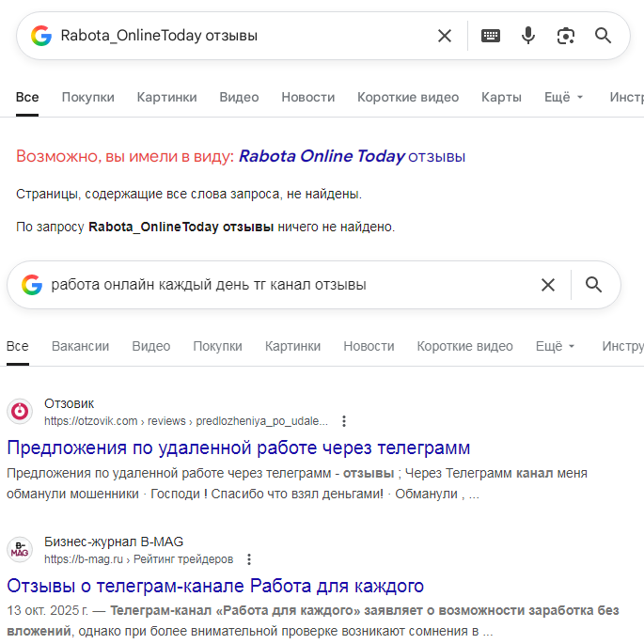This screenshot has width=644, height=644.
Task: Select the "Короткие видео" tab in top bar
Action: point(408,97)
